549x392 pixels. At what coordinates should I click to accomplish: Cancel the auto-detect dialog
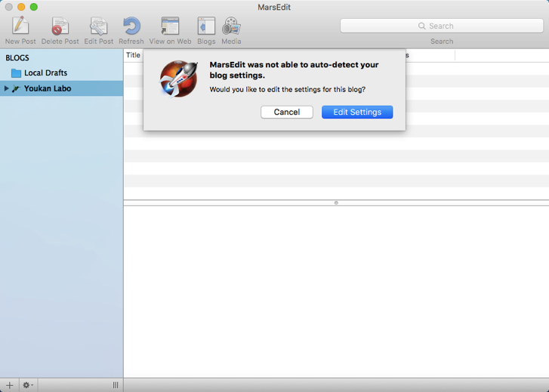click(286, 112)
